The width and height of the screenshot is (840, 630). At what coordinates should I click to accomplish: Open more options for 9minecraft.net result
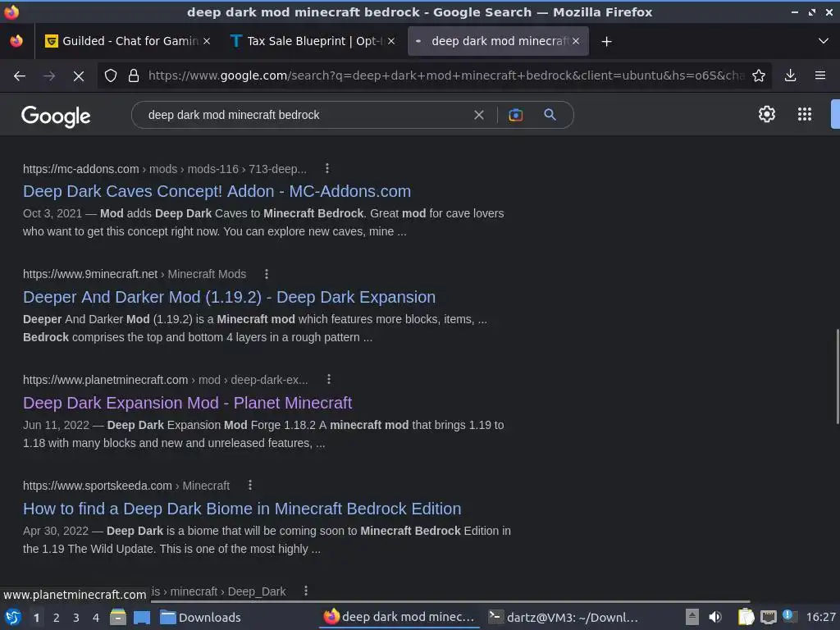click(x=267, y=274)
